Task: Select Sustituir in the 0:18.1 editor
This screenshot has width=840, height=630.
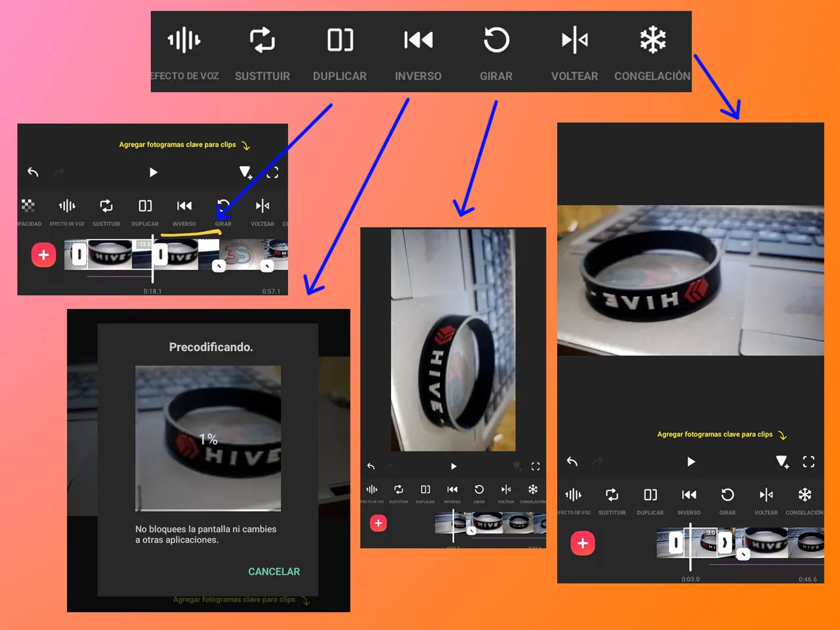Action: (106, 212)
